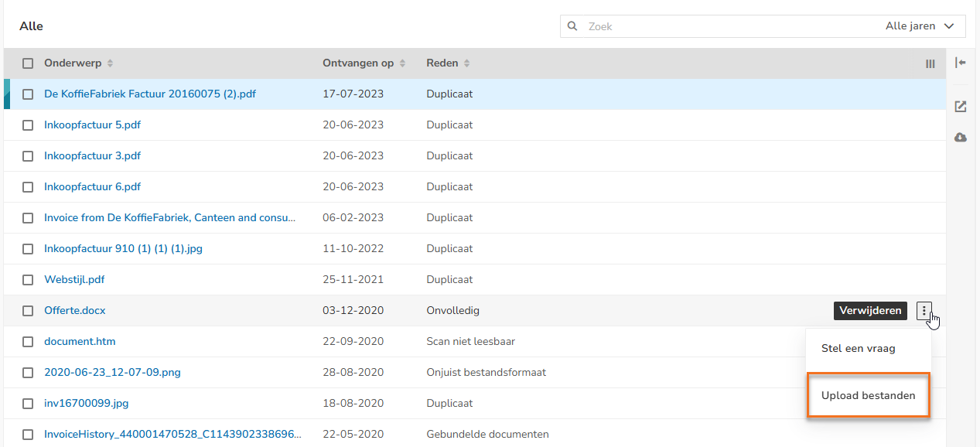Sort by Ontvangen op column arrows
This screenshot has width=980, height=447.
click(402, 63)
